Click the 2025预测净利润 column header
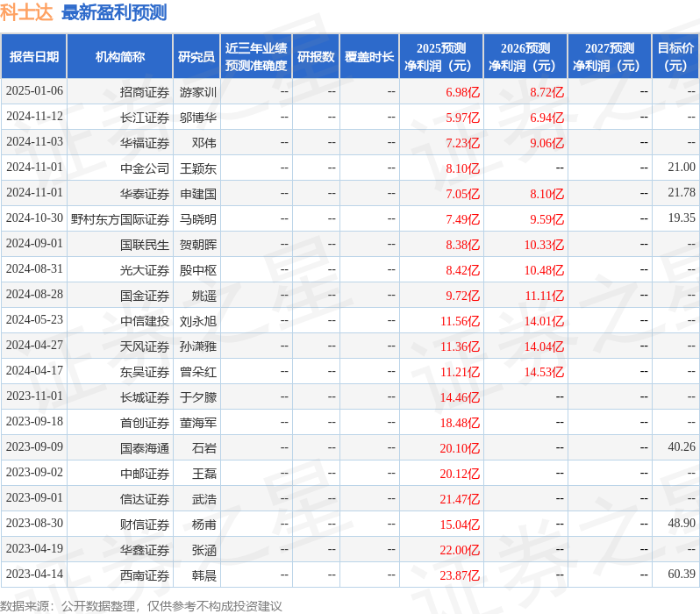Screen dimensions: 700x614 click(x=441, y=57)
